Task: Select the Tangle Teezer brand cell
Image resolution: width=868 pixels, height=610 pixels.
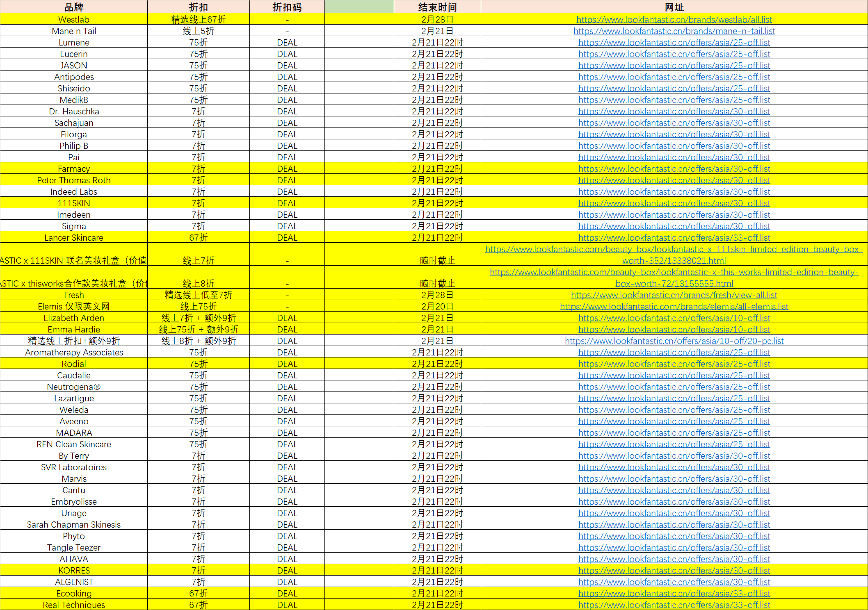Action: pos(74,547)
